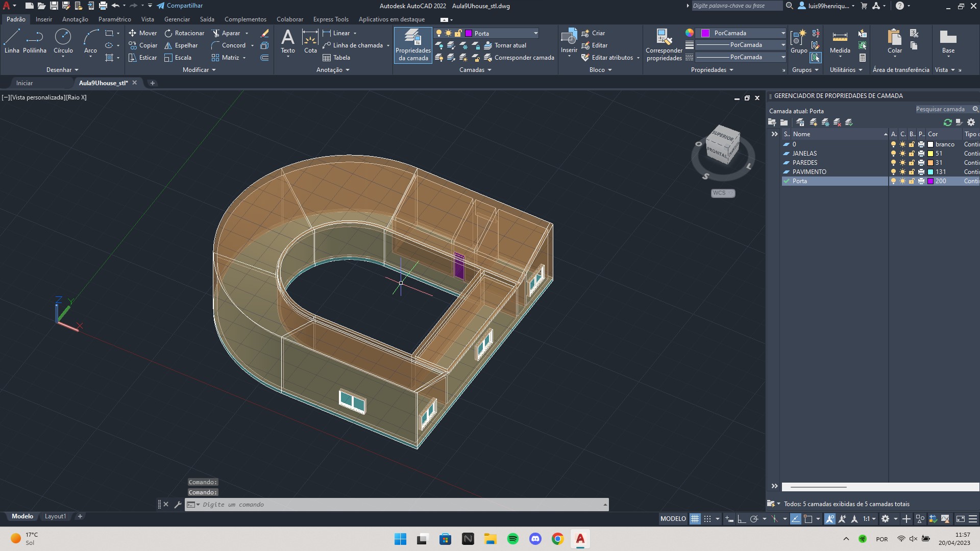980x551 pixels.
Task: Expand the Camadas panel
Action: [x=475, y=70]
